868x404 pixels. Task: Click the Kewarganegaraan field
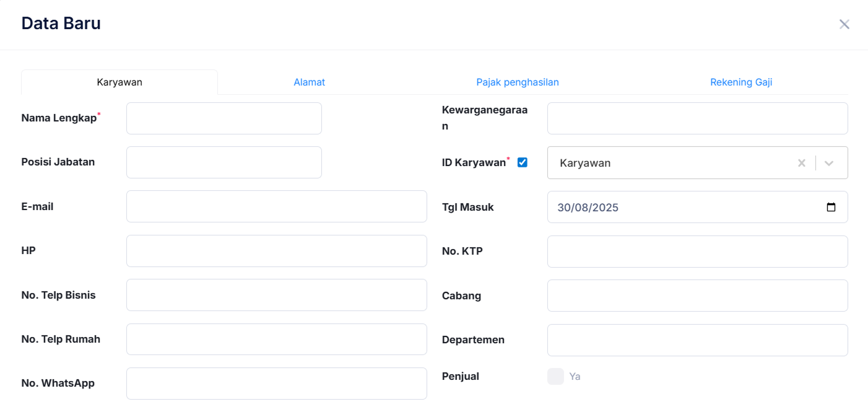coord(697,118)
